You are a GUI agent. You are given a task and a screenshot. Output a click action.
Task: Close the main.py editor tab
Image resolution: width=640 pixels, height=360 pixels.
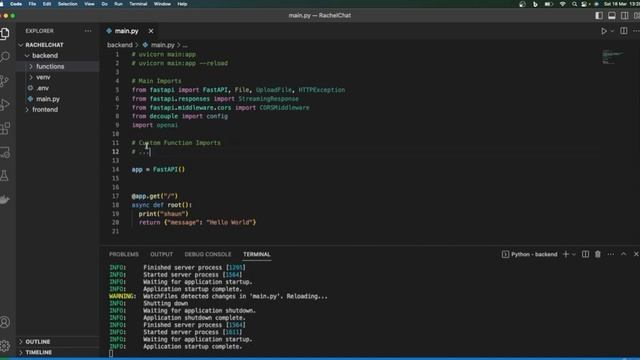coord(151,31)
